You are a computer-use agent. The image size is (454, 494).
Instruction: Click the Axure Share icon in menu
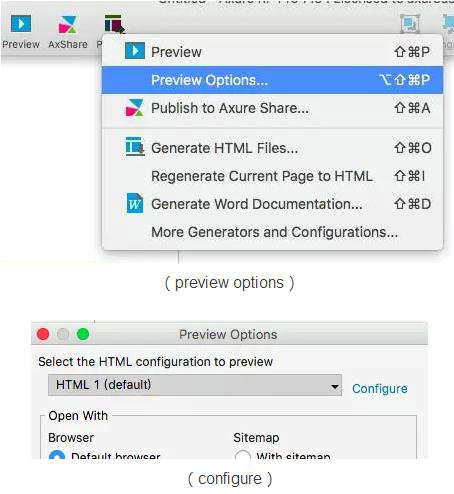[135, 108]
